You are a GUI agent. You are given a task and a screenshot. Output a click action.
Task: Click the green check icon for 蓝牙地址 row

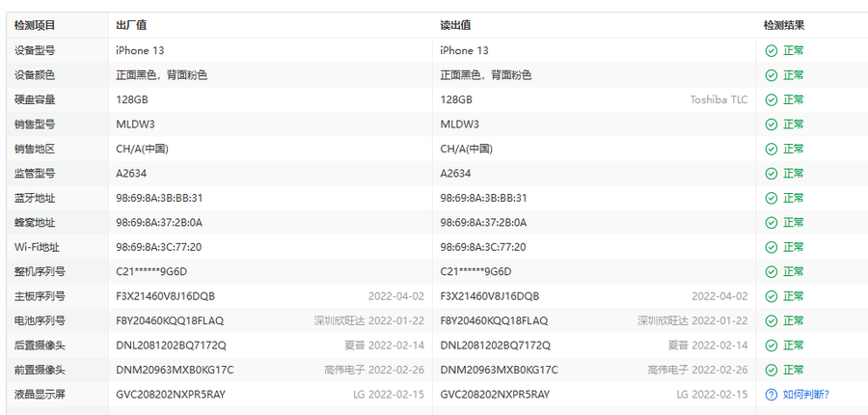[x=772, y=198]
